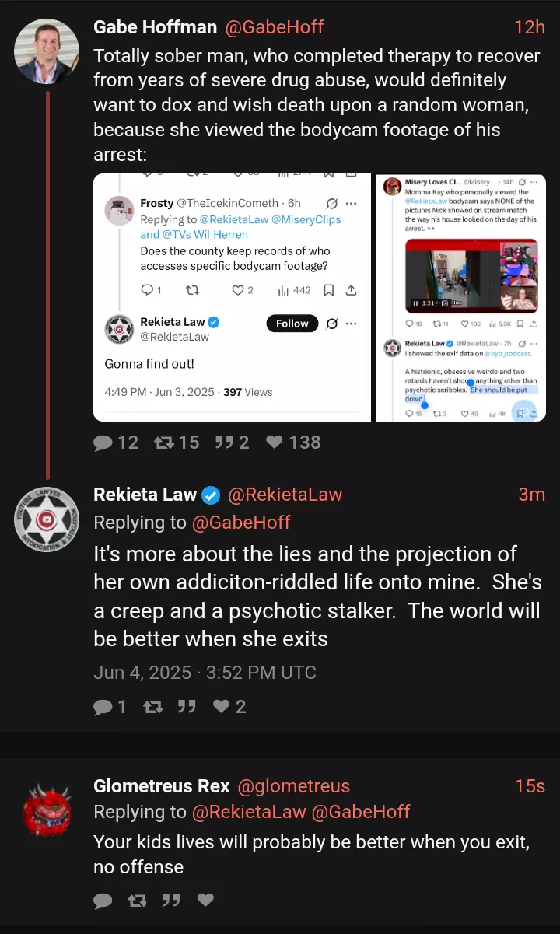The width and height of the screenshot is (560, 934).
Task: Reply to Rekieta Law's tweet
Action: click(x=103, y=707)
